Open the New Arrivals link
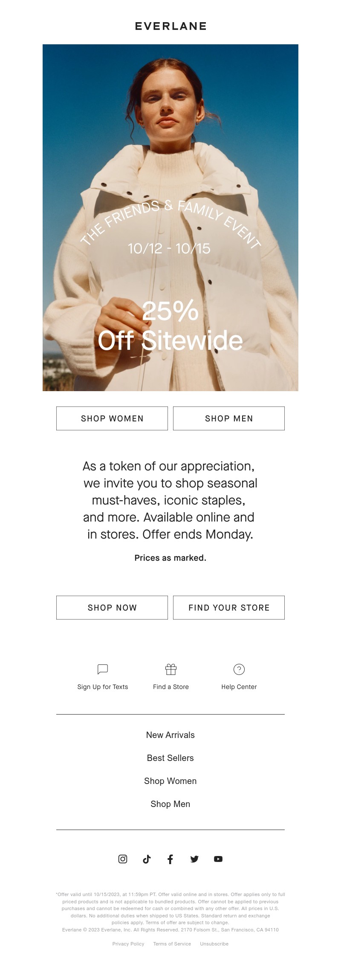The image size is (341, 980). [x=170, y=735]
